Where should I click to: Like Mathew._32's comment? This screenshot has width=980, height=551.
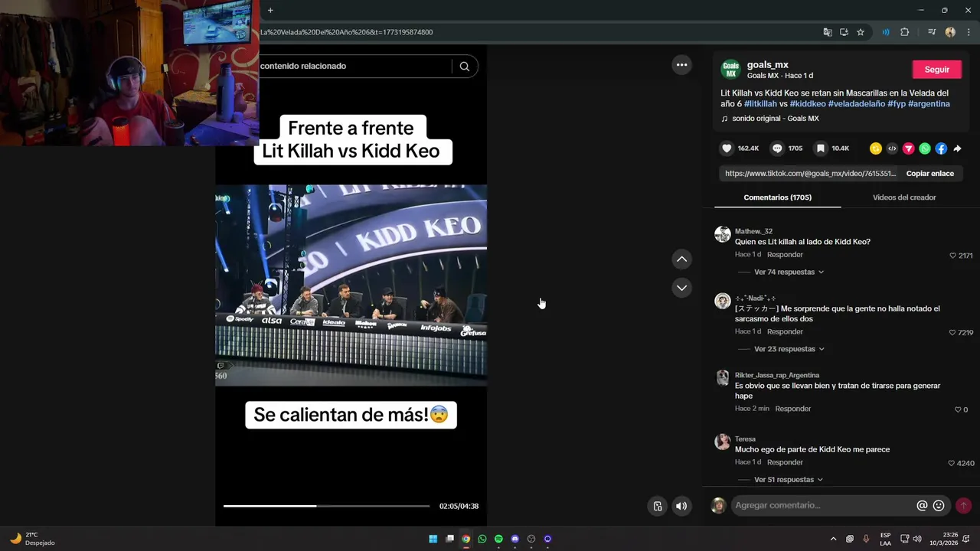point(952,256)
